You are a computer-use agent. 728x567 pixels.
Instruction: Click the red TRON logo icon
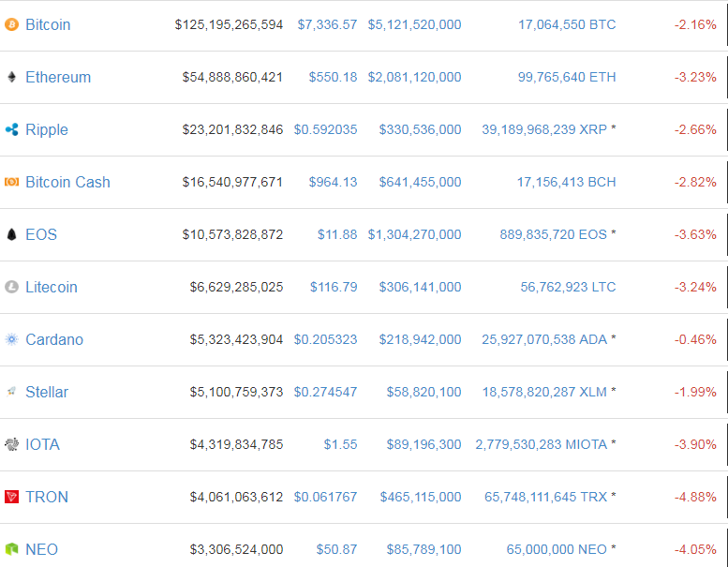[x=11, y=497]
